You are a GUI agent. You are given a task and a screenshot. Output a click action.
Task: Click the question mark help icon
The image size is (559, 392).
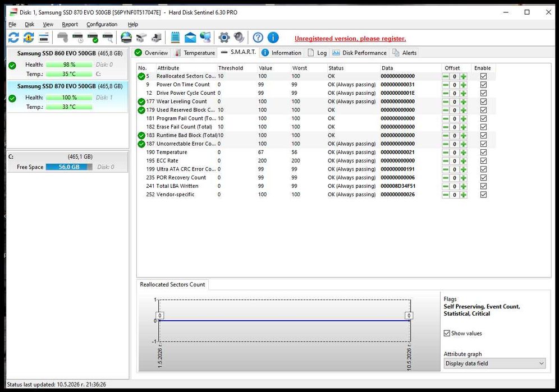coord(258,38)
